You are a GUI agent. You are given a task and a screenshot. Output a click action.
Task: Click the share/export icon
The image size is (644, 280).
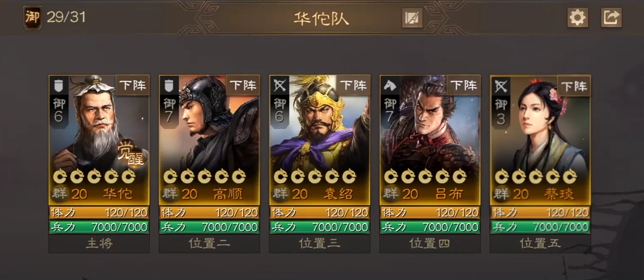[611, 18]
